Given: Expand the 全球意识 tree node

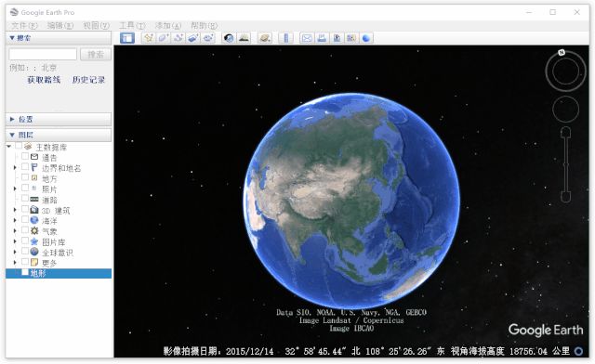Looking at the screenshot, I should [x=15, y=252].
